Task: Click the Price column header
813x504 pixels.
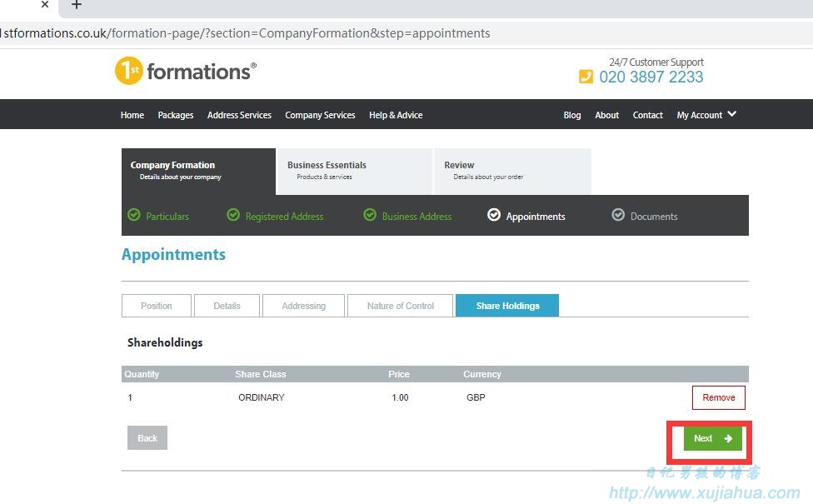Action: (x=399, y=374)
